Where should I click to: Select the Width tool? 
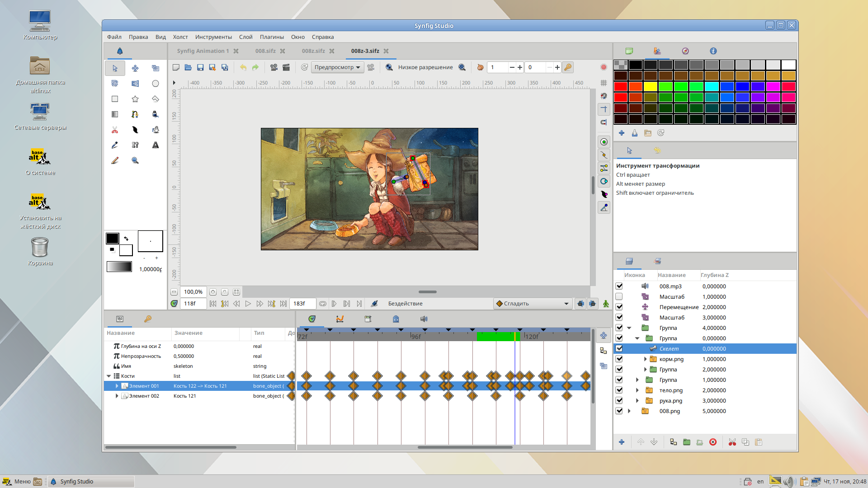click(x=135, y=130)
